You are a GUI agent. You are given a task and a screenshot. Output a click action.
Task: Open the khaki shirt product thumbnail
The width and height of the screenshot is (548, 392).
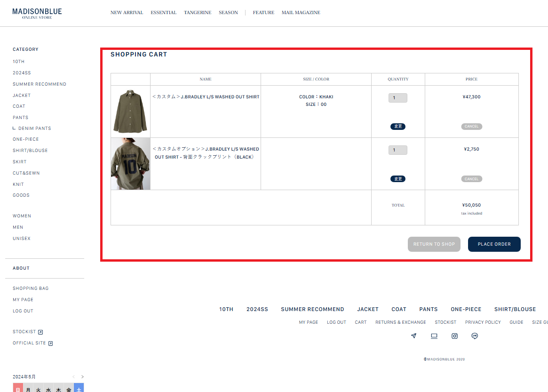[x=130, y=112]
